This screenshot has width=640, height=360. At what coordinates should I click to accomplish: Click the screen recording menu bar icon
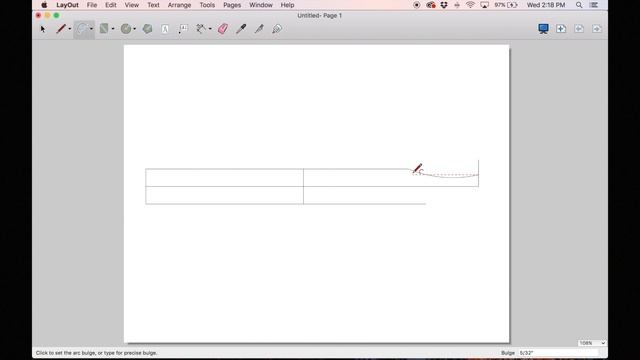[416, 5]
